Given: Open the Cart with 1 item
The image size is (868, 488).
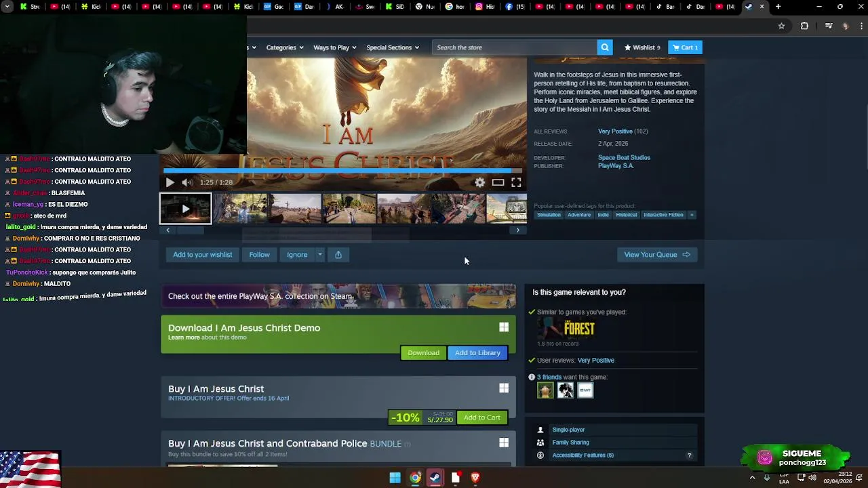Looking at the screenshot, I should tap(685, 47).
